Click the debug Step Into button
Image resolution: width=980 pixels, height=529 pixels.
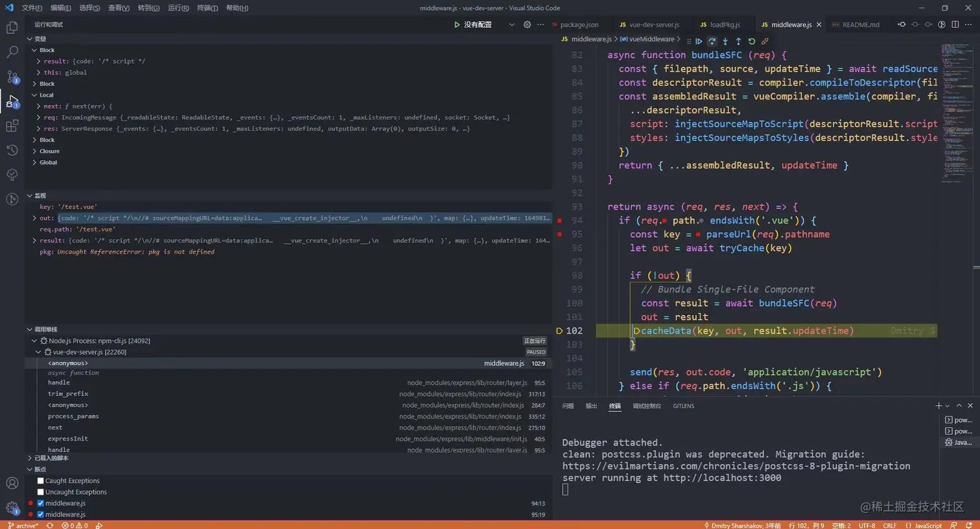[725, 41]
